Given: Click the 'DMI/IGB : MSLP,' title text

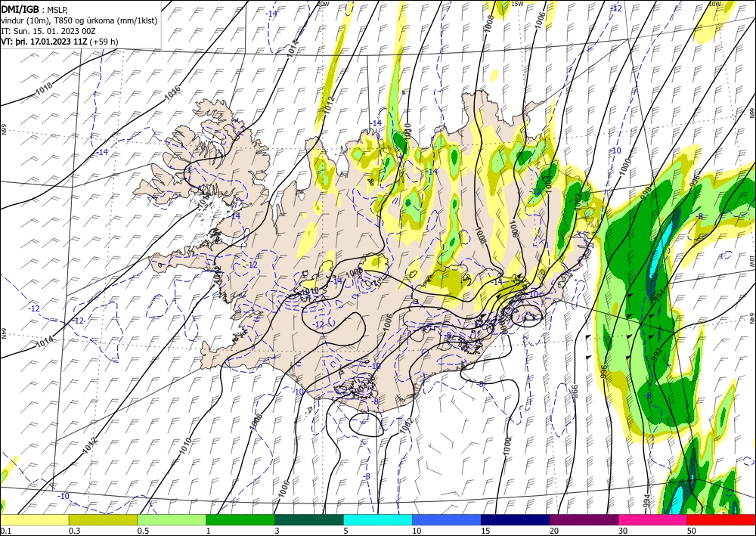Looking at the screenshot, I should [35, 9].
